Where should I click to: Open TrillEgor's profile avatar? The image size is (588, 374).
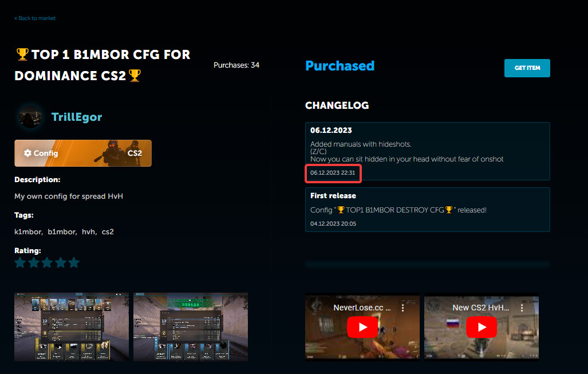pos(30,117)
